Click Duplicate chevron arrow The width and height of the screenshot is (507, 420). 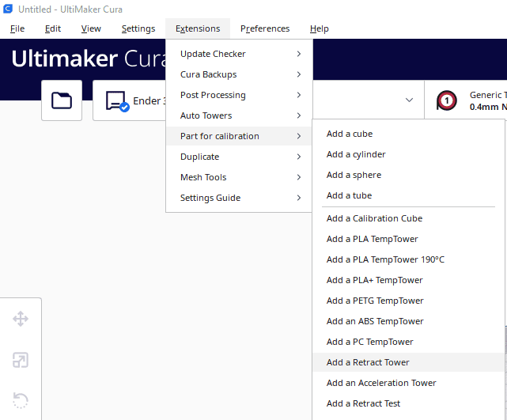(x=299, y=157)
